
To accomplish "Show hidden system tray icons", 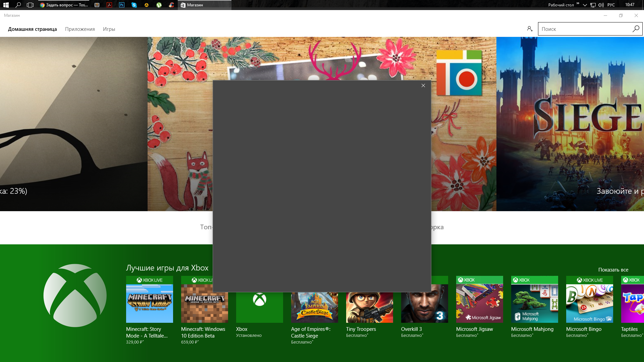I will [585, 5].
